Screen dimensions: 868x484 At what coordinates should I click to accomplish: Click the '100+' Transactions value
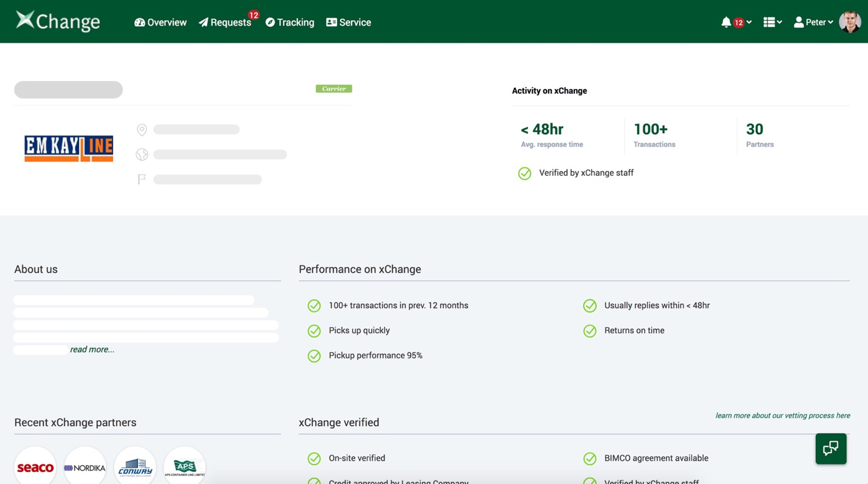650,129
